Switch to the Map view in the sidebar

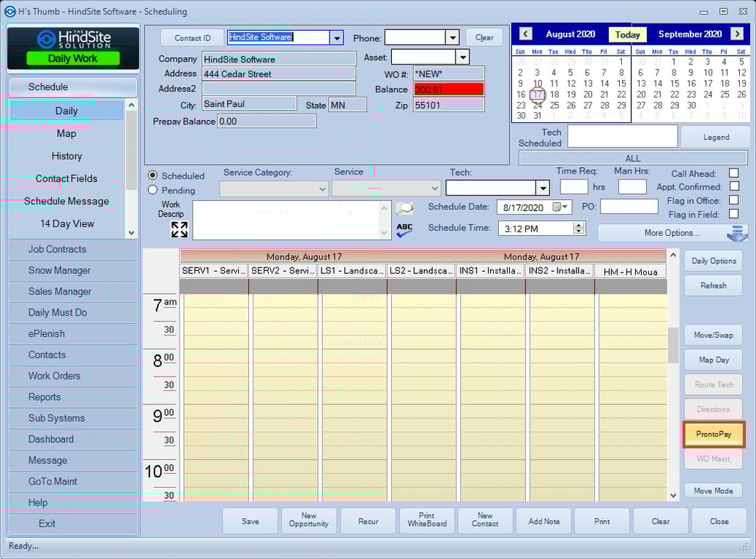point(66,133)
